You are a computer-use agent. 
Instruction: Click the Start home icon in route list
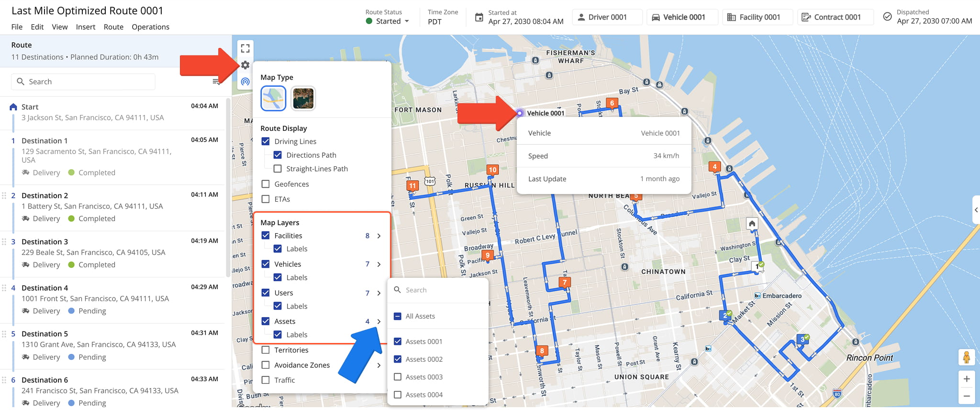click(x=13, y=107)
